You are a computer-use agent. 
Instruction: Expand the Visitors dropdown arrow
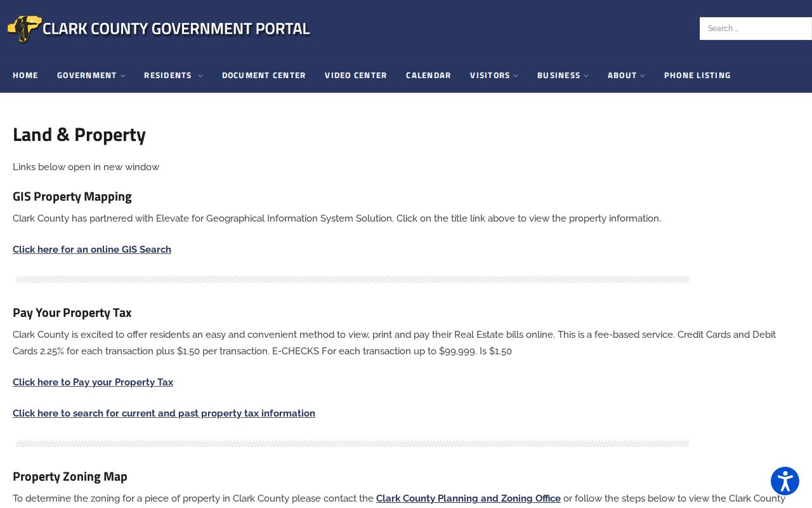516,76
